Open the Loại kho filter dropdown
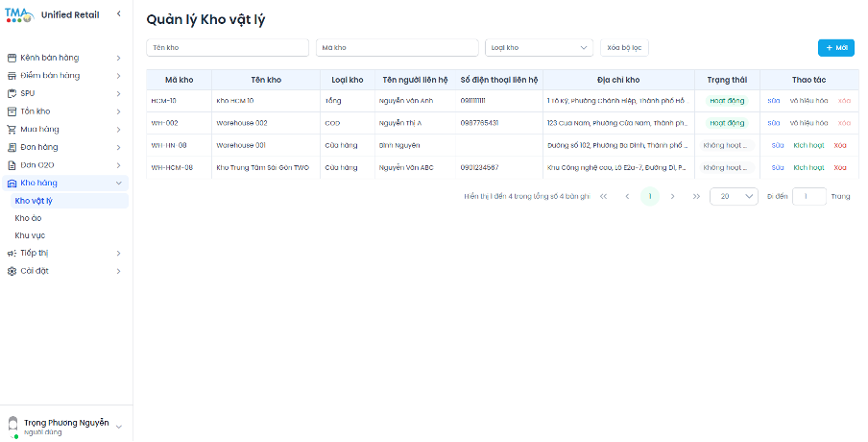868x442 pixels. [x=539, y=47]
